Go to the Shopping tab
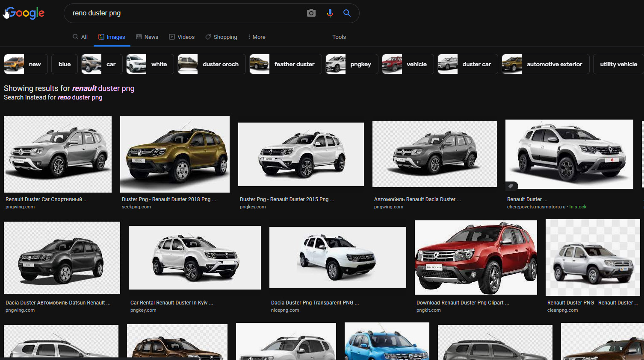Image resolution: width=644 pixels, height=360 pixels. 221,37
